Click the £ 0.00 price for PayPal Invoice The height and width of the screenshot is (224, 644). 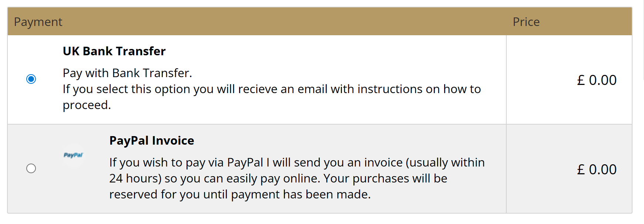pyautogui.click(x=597, y=169)
